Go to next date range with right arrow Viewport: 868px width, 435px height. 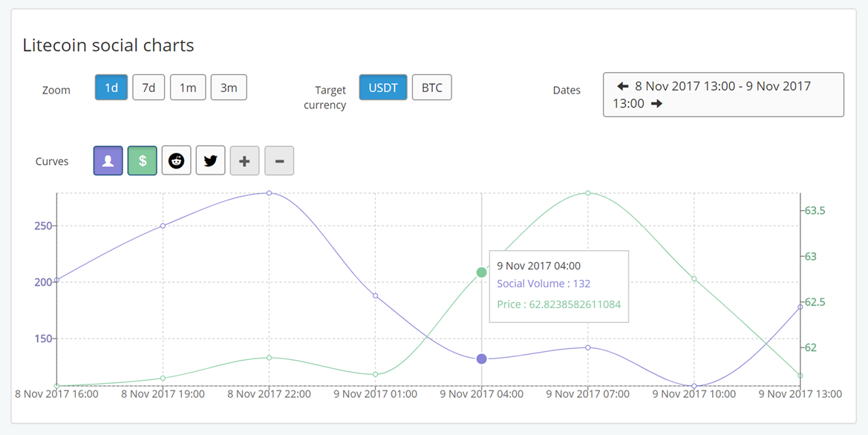[x=656, y=103]
